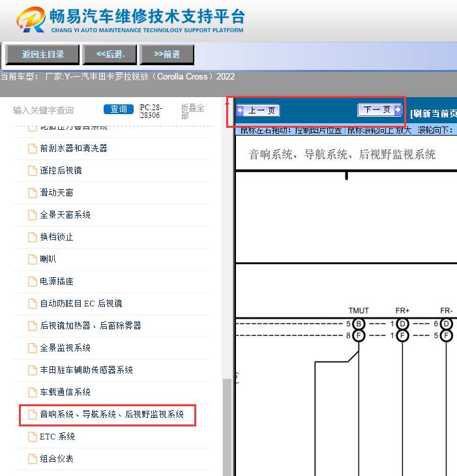Click the document icon beside 电源插座
The image size is (457, 476).
click(33, 282)
